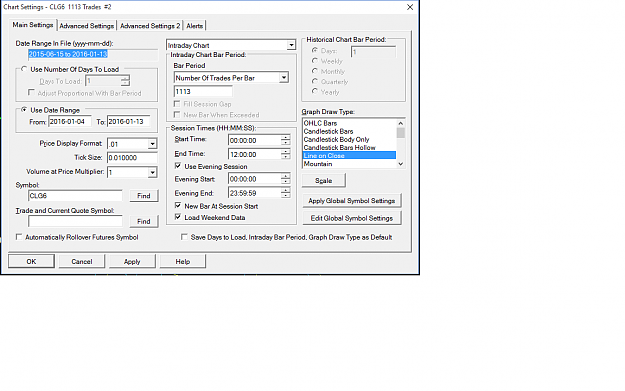This screenshot has height=391, width=625.
Task: Adjust the Start Time spinner arrows
Action: click(285, 140)
